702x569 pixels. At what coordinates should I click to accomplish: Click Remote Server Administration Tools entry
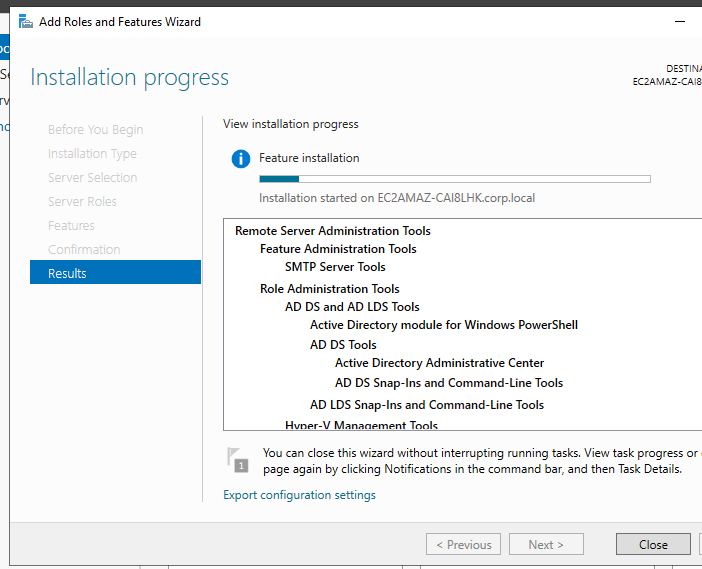333,231
